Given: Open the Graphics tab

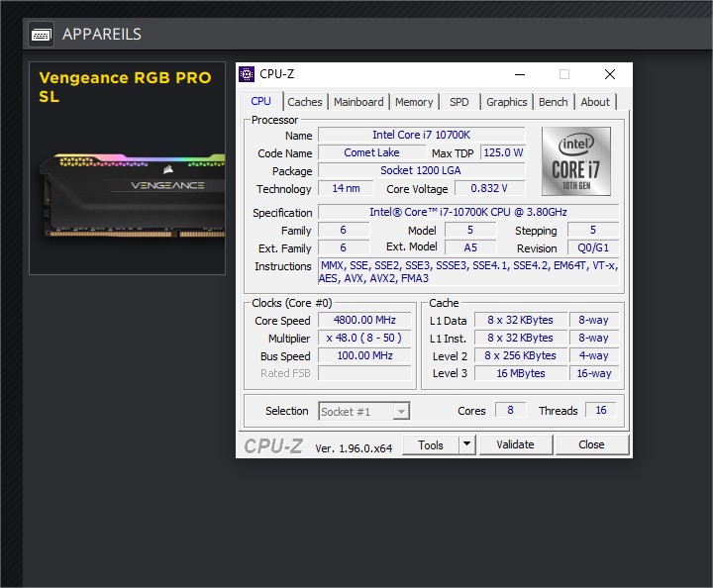Looking at the screenshot, I should [507, 102].
